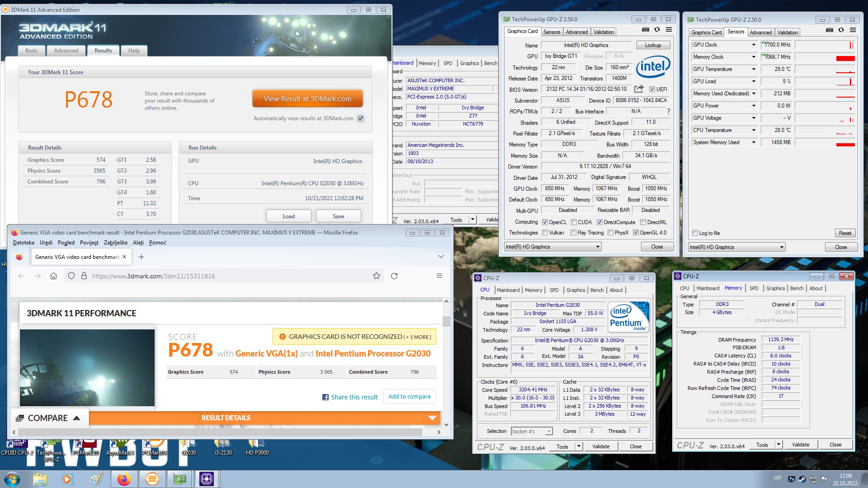Click the Add to compare button
The width and height of the screenshot is (868, 488).
(x=410, y=396)
